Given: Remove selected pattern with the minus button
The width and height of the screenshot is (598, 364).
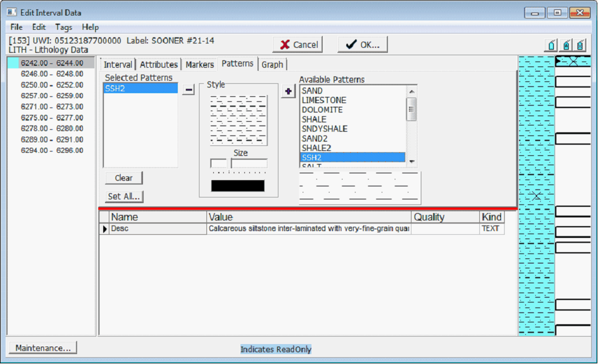Looking at the screenshot, I should tap(189, 90).
